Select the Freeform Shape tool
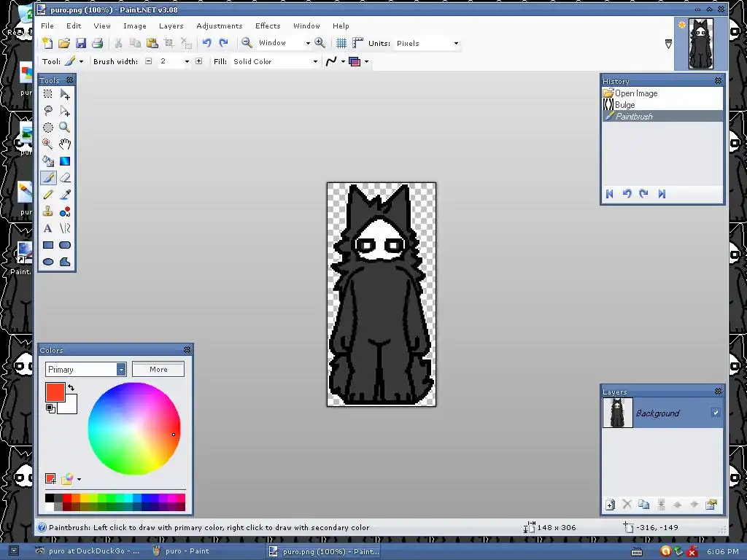 click(65, 262)
